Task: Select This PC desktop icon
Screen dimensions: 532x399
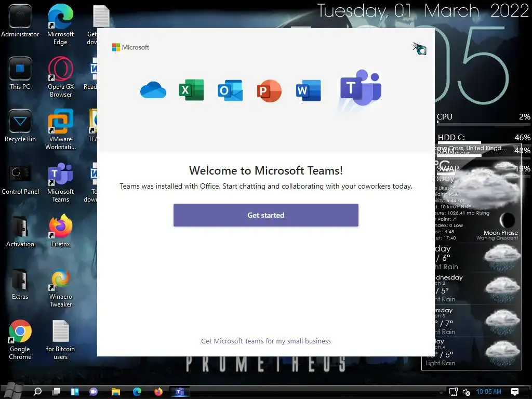Action: click(20, 74)
